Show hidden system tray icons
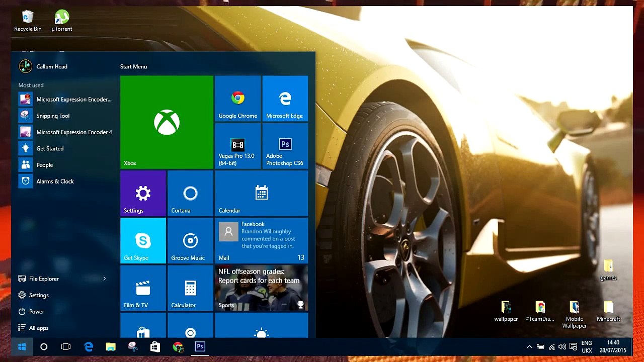 [529, 347]
